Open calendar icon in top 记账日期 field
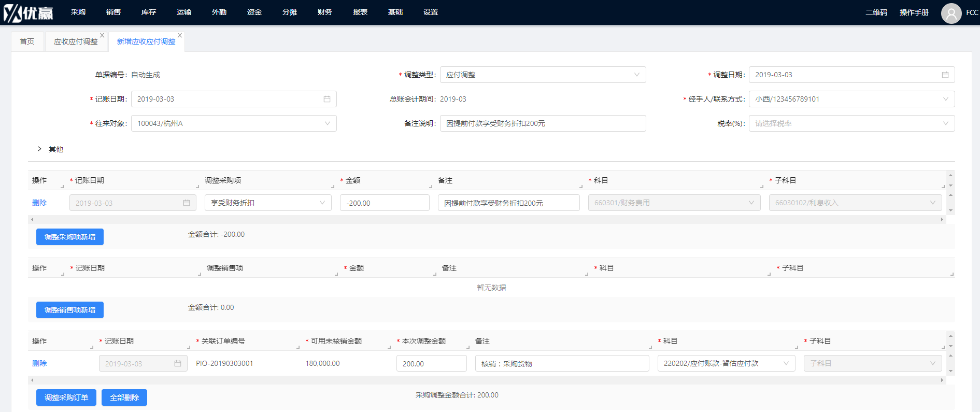 [x=327, y=99]
